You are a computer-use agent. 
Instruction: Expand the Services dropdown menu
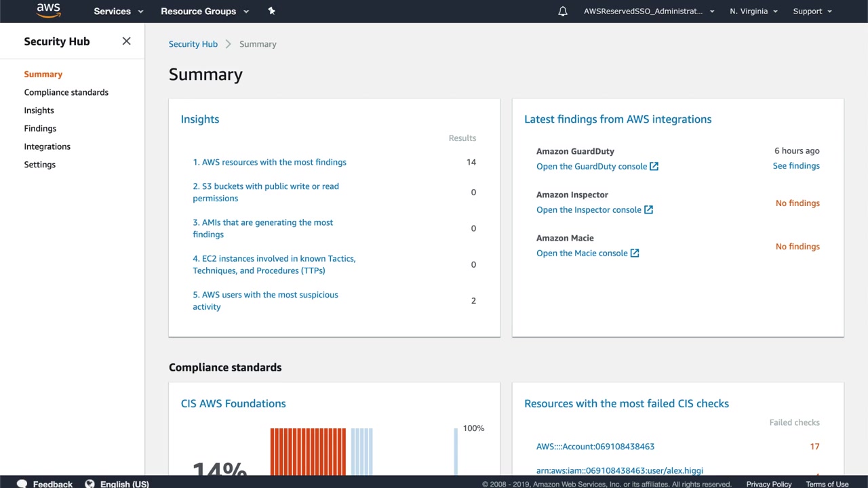[118, 12]
